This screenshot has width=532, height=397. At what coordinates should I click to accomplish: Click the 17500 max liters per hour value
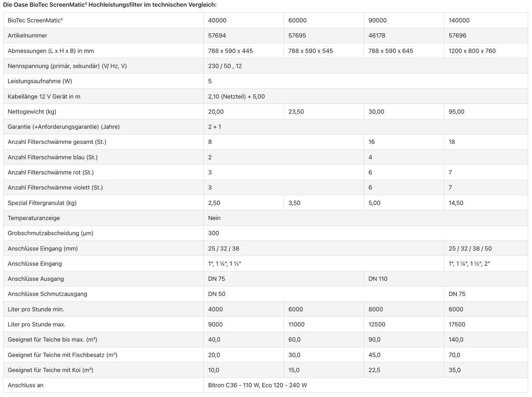[x=457, y=324]
